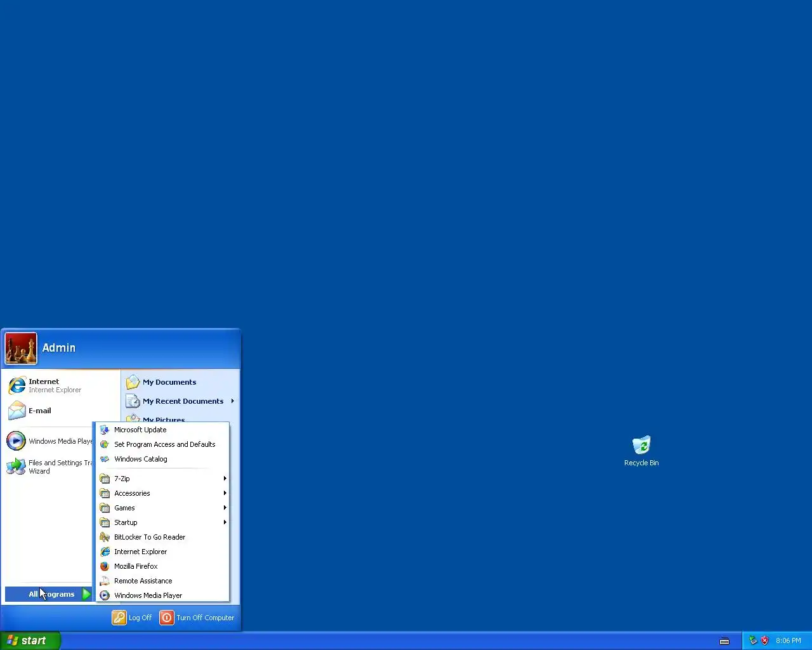Viewport: 812px width, 650px height.
Task: Click the Recycle Bin label text
Action: click(641, 463)
